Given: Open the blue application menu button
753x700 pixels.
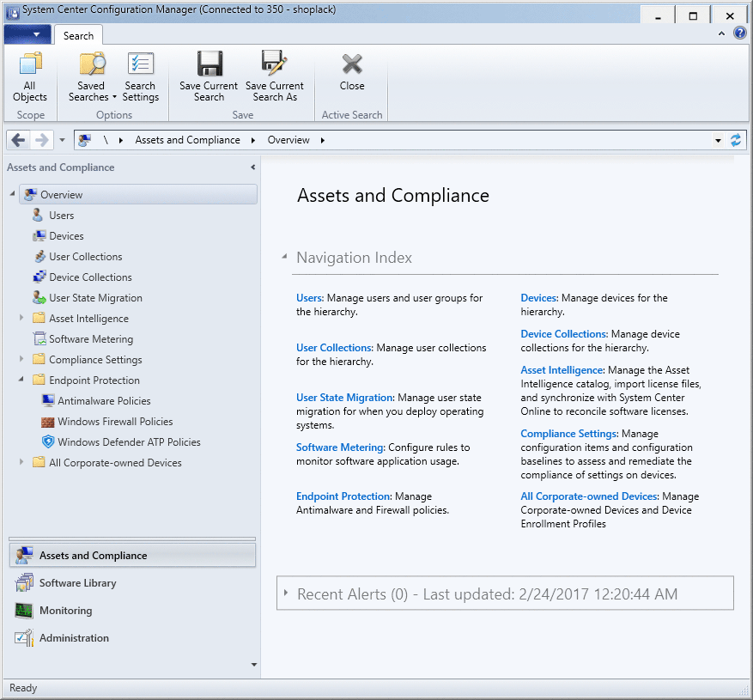Looking at the screenshot, I should tap(27, 34).
